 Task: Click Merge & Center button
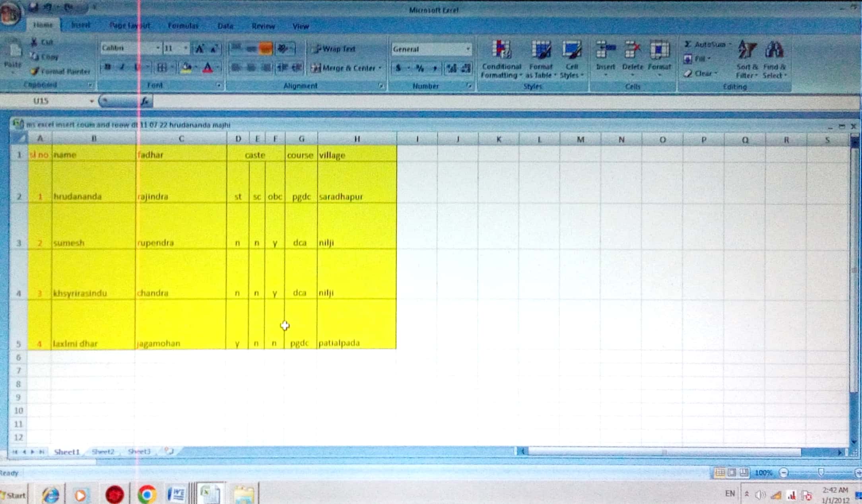point(345,68)
